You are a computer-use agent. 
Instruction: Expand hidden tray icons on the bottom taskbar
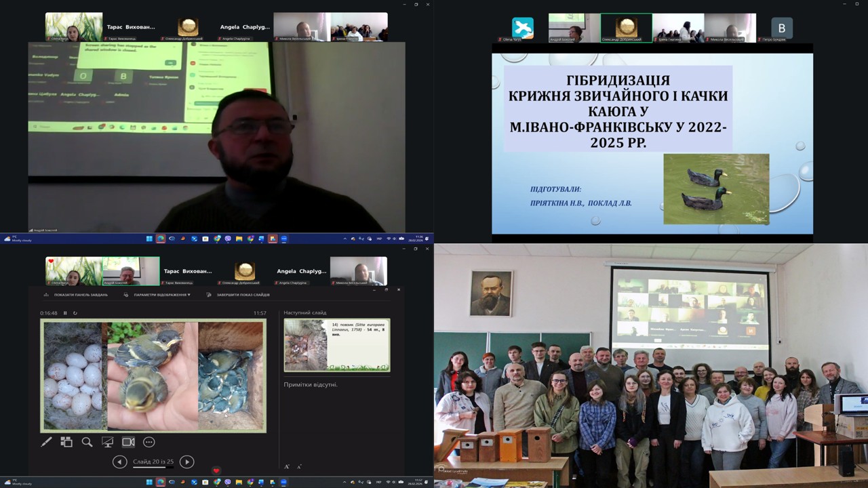click(345, 483)
